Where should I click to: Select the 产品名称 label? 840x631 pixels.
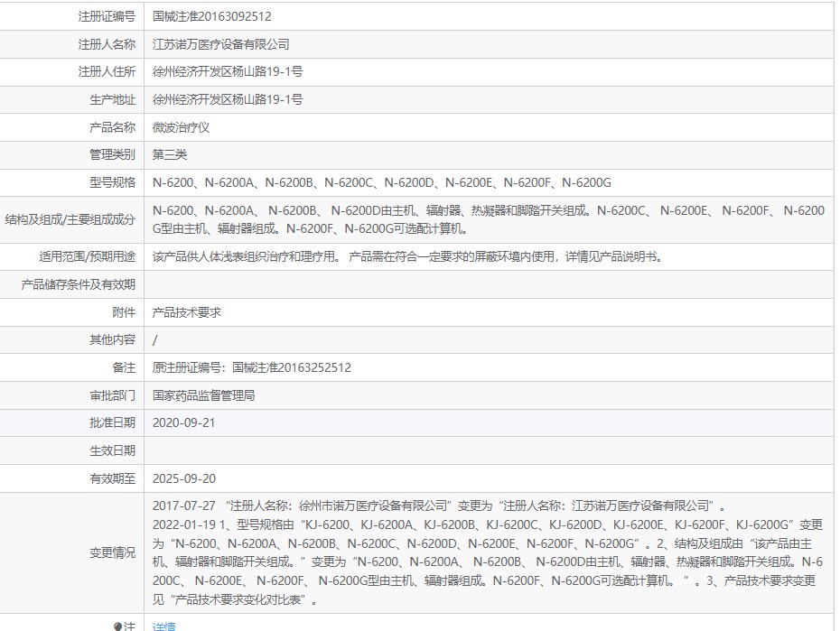coord(113,127)
